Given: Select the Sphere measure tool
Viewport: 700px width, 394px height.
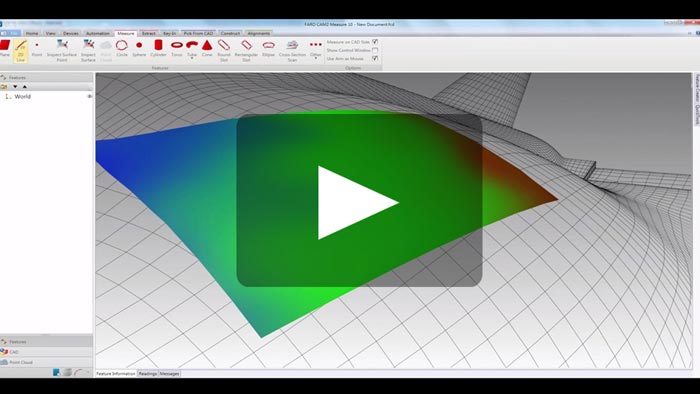Looking at the screenshot, I should [x=139, y=48].
